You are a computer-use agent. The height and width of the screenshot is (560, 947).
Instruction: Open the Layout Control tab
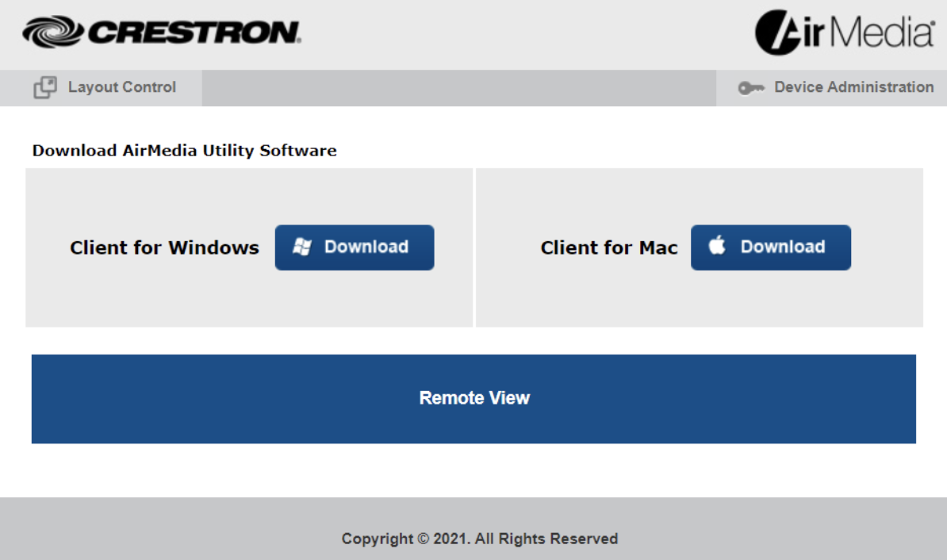(121, 87)
